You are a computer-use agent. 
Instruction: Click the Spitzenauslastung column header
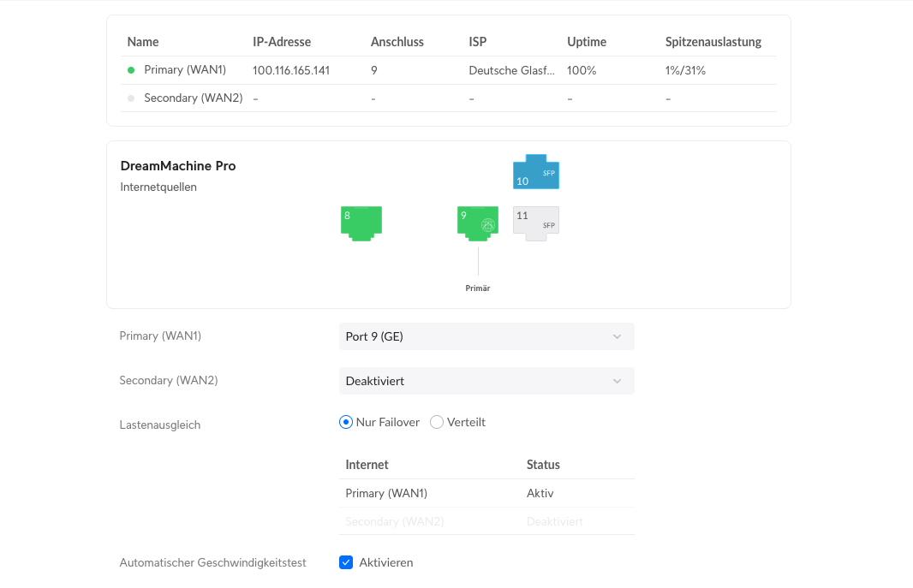pyautogui.click(x=713, y=42)
